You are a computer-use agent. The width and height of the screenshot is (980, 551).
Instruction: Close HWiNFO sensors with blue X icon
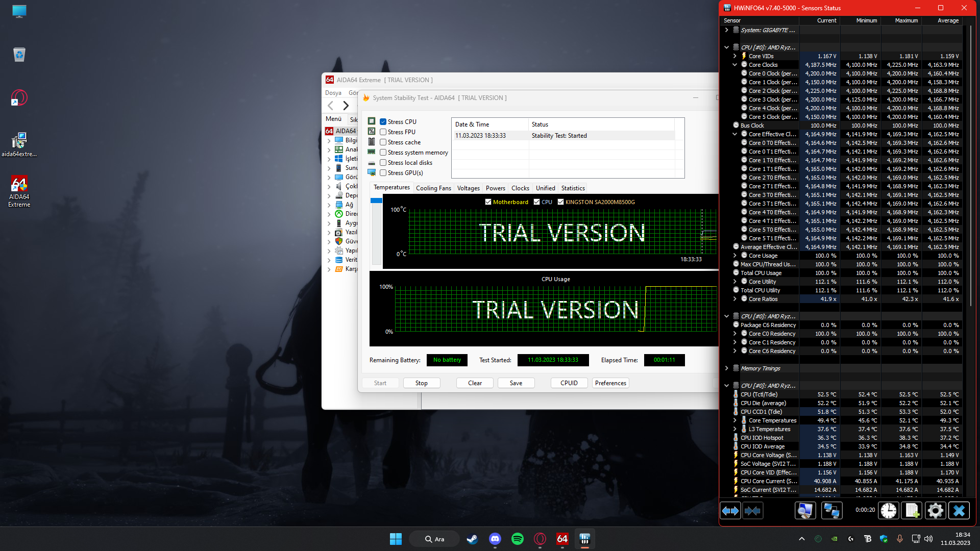click(x=959, y=511)
